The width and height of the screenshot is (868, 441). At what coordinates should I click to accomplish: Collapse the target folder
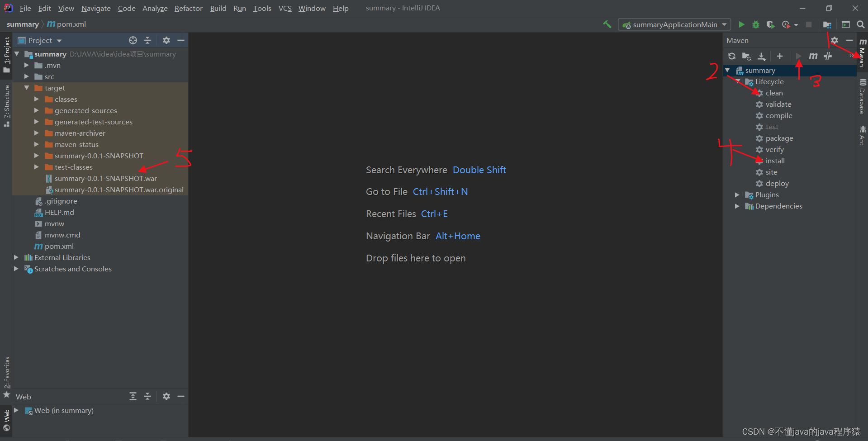(x=27, y=88)
